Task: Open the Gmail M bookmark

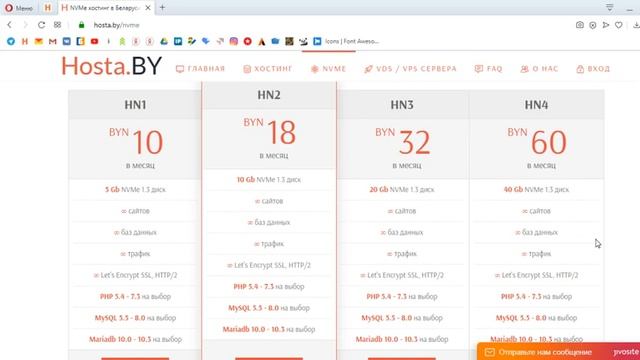Action: pyautogui.click(x=53, y=41)
